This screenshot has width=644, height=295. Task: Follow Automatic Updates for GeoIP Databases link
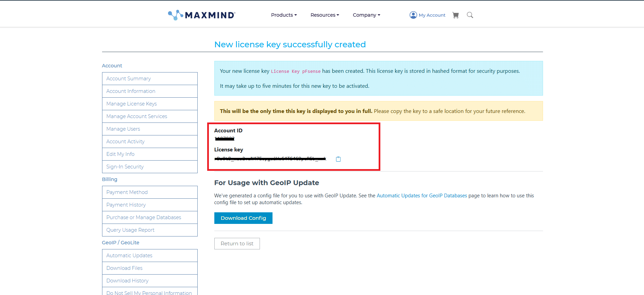[422, 196]
